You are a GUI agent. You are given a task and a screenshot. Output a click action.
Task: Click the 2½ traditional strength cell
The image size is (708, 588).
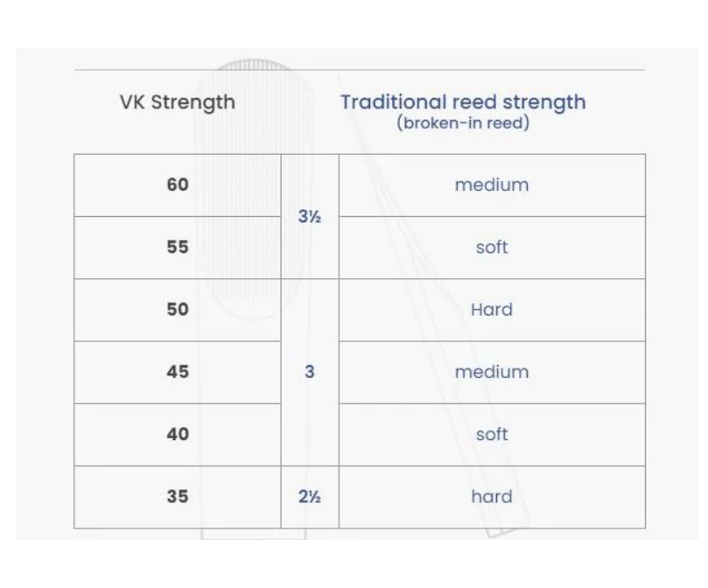(309, 497)
